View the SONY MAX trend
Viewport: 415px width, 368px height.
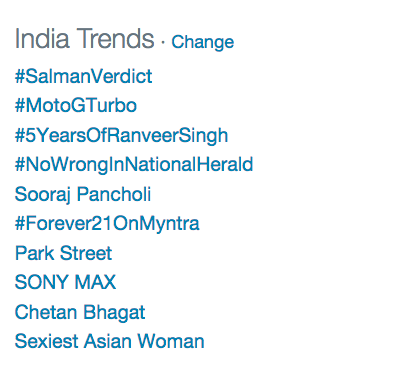(65, 282)
